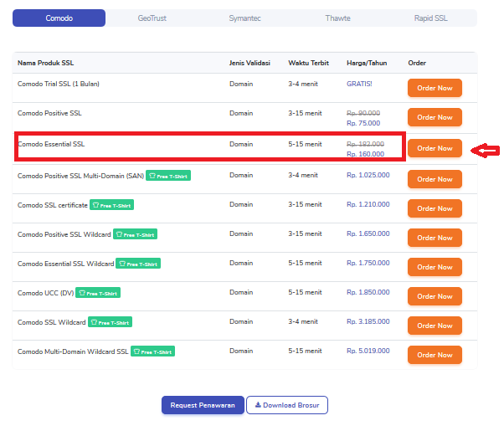Select the Comodo tab
The width and height of the screenshot is (504, 436).
tap(59, 18)
